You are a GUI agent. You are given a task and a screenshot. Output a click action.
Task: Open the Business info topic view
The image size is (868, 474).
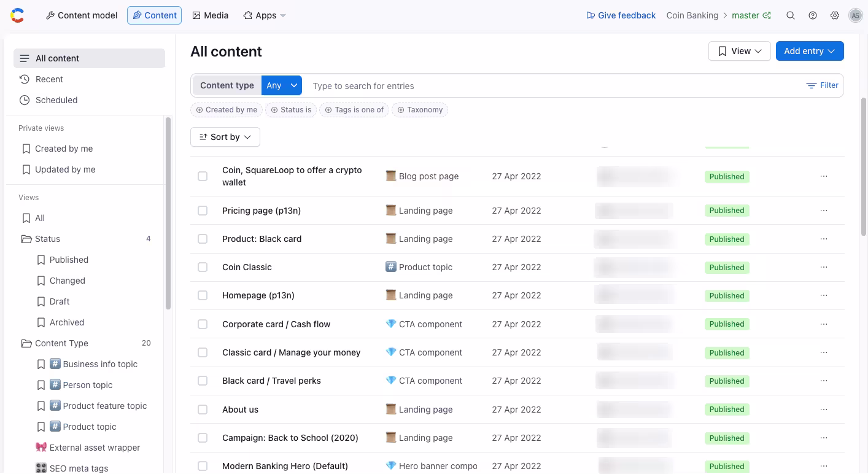[x=100, y=364]
